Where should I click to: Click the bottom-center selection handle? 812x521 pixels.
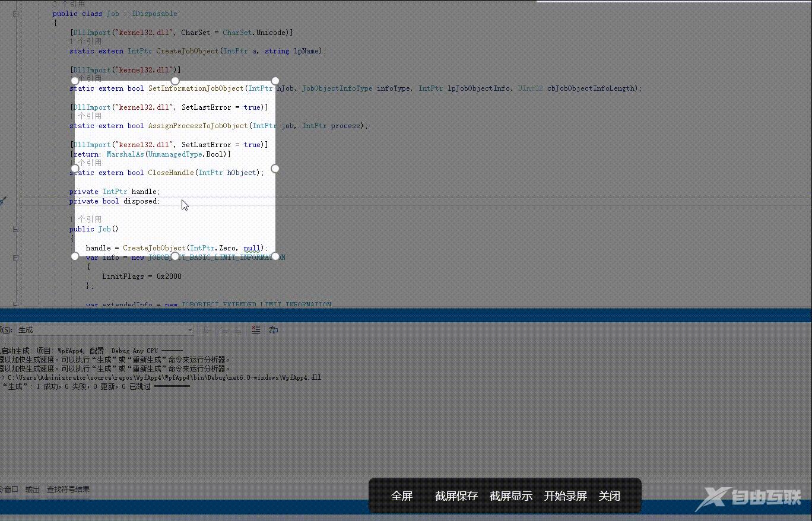tap(175, 256)
